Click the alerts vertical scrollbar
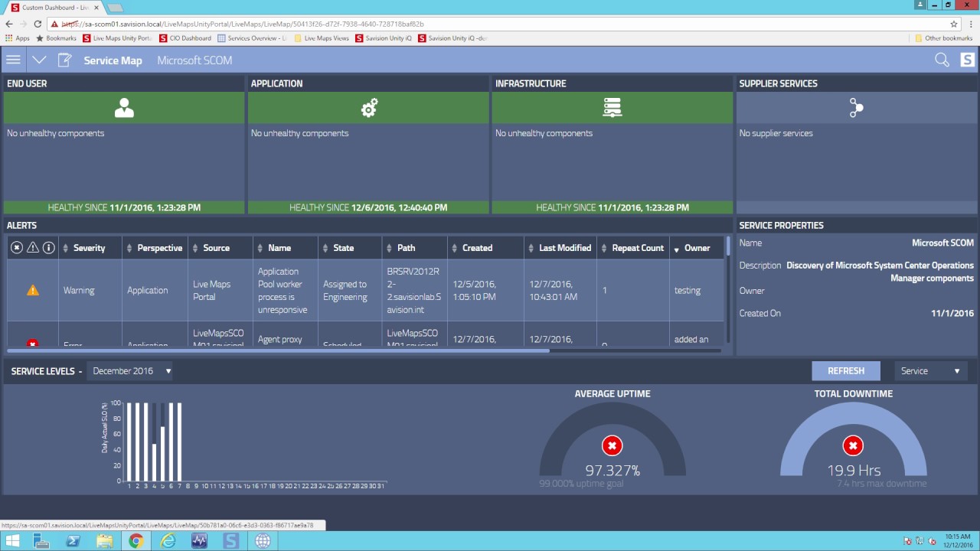 [728, 245]
